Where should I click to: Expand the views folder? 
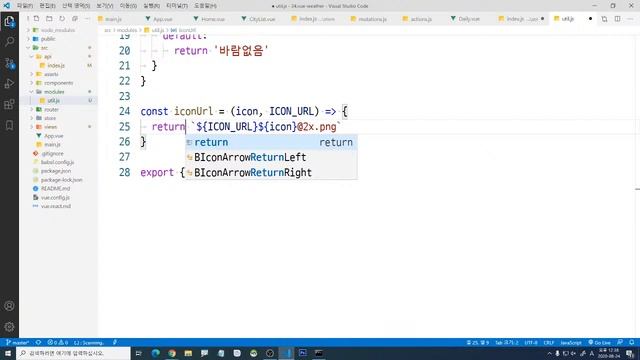[x=50, y=127]
